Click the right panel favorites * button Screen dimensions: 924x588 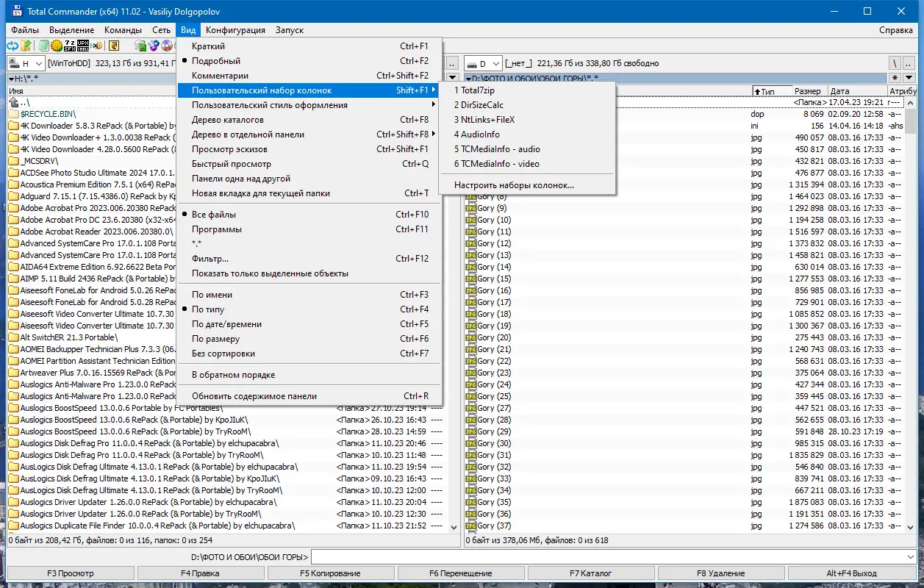(895, 78)
